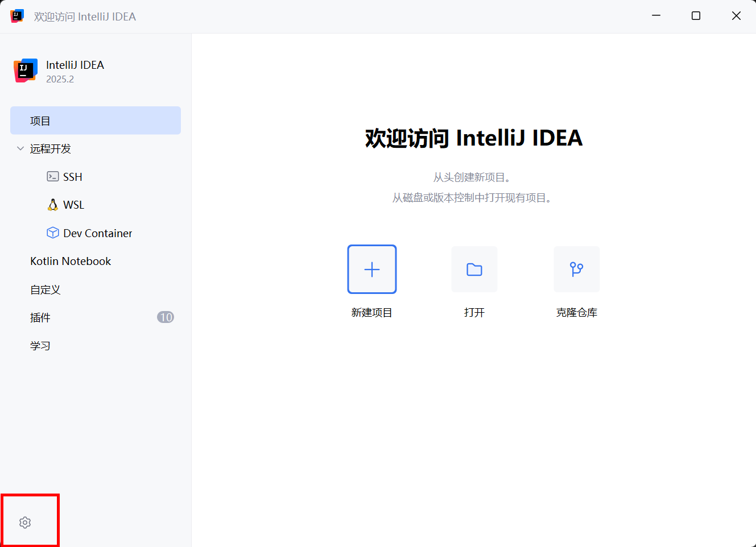Screen dimensions: 756x547
Task: Click the IntelliJ IDEA logo in sidebar
Action: [x=26, y=71]
